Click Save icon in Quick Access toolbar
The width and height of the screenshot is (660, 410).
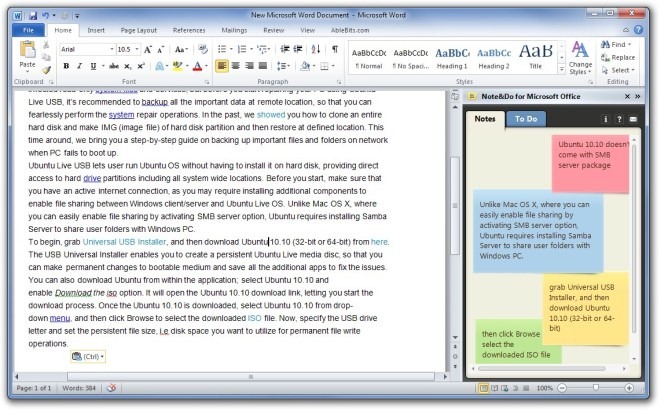pos(33,16)
